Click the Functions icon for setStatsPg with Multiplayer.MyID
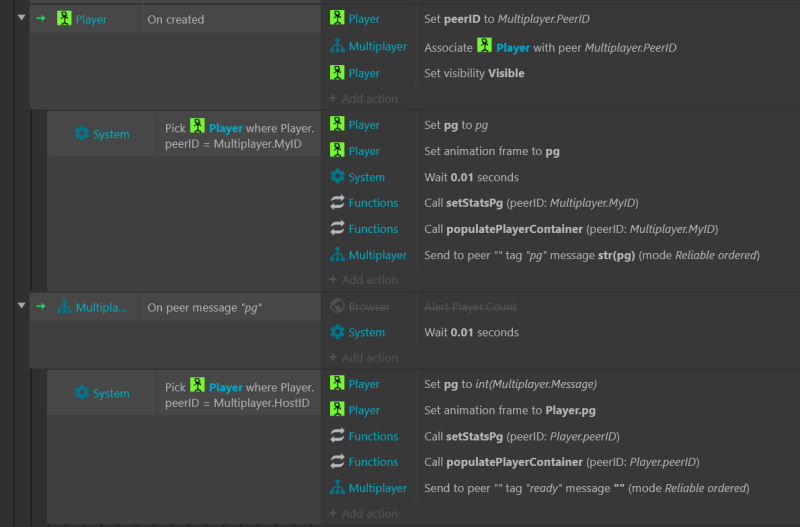This screenshot has height=527, width=800. coord(337,203)
